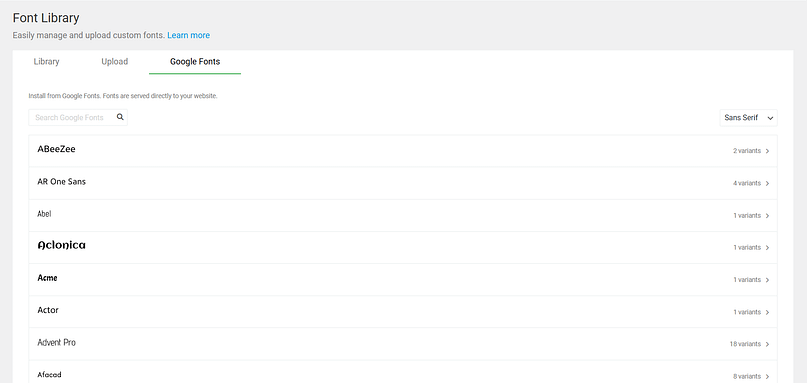Select the Aclonica font name

62,246
